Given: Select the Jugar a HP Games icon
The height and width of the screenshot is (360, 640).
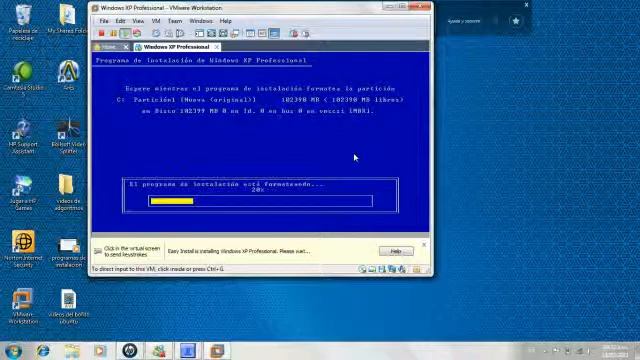Looking at the screenshot, I should [23, 193].
